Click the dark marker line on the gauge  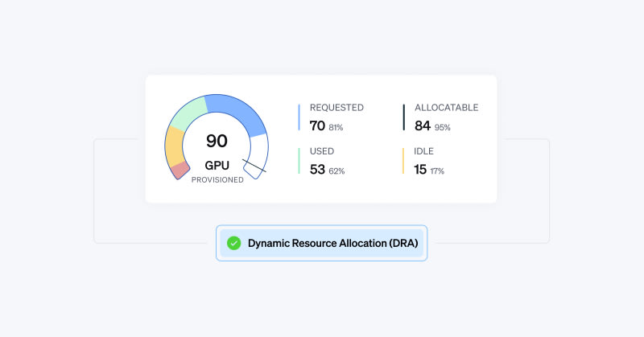(x=254, y=168)
